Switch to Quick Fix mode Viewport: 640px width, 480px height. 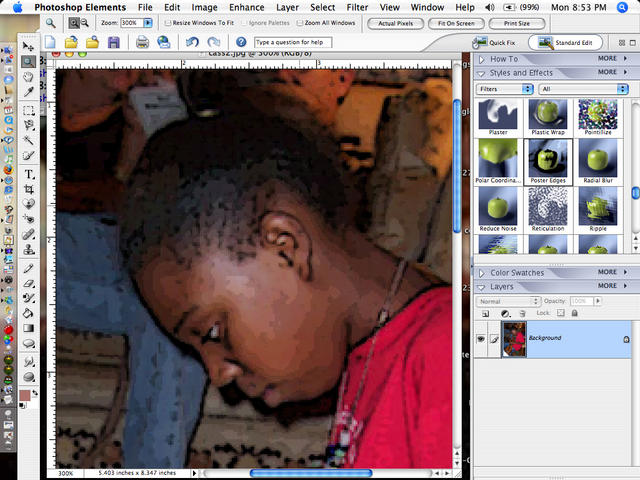pyautogui.click(x=495, y=42)
